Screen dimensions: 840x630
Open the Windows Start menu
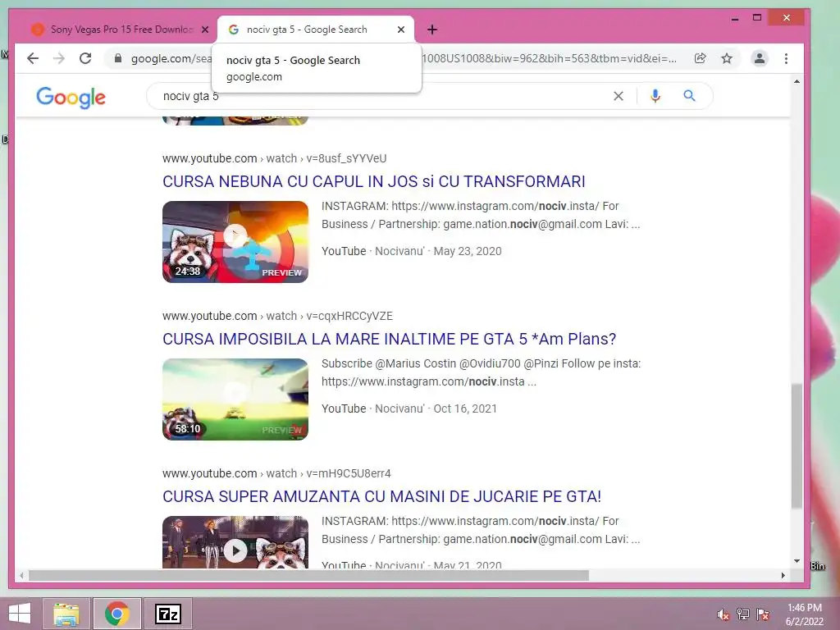pyautogui.click(x=20, y=614)
